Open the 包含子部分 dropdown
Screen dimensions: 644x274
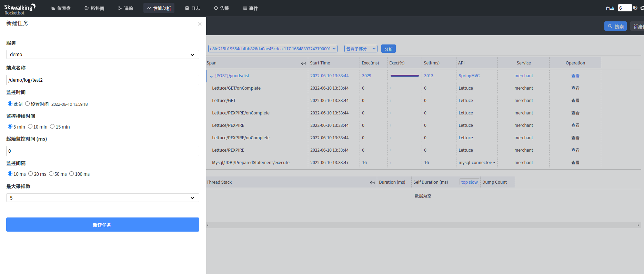coord(361,49)
